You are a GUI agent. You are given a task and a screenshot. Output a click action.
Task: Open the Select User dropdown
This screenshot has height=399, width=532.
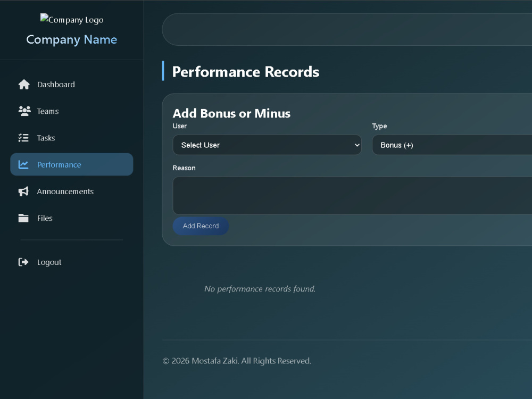click(x=267, y=145)
